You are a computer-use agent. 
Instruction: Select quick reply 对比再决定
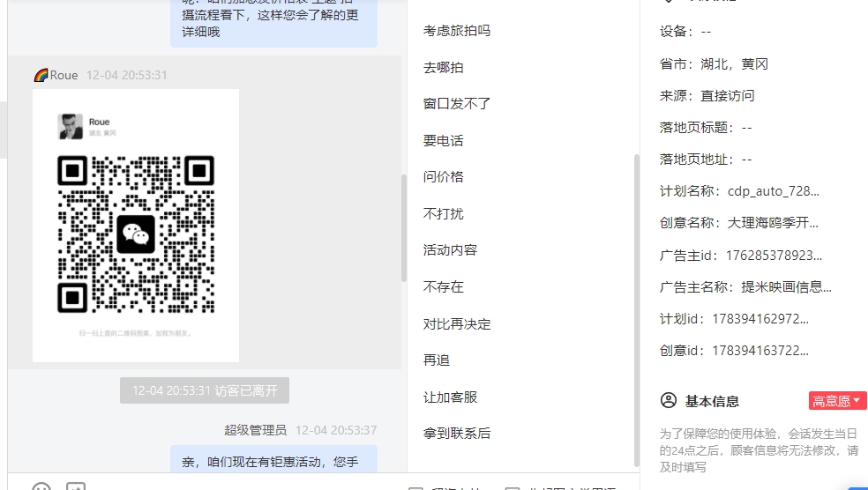click(x=457, y=324)
